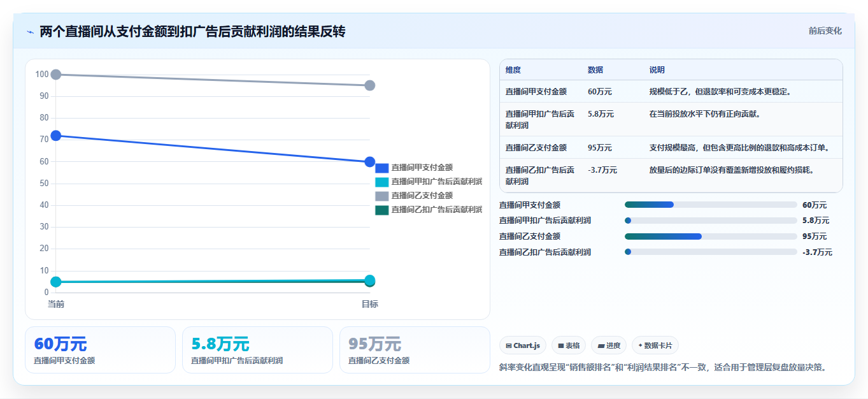The height and width of the screenshot is (399, 868).
Task: Click the Chart.js chip
Action: click(523, 345)
